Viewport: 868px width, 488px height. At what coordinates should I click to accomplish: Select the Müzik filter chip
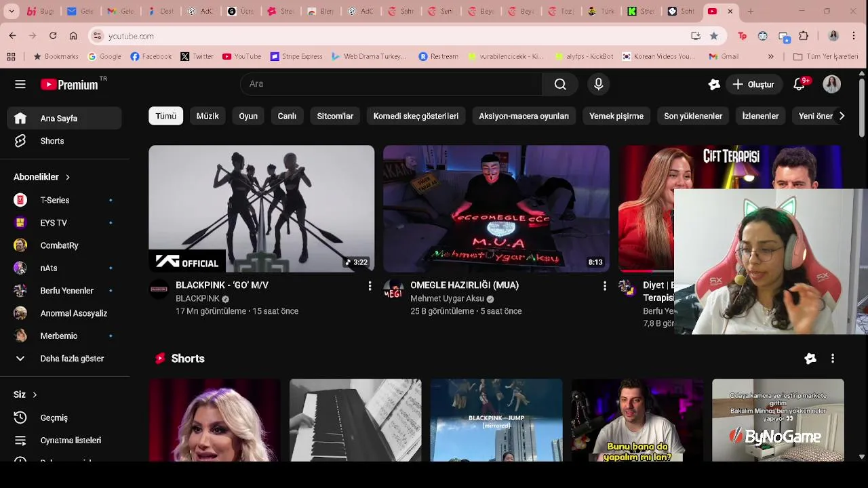[208, 116]
